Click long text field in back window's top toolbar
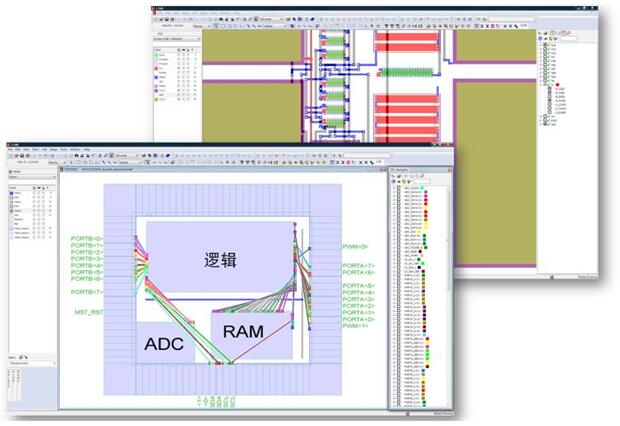This screenshot has height=426, width=620. coord(511,19)
